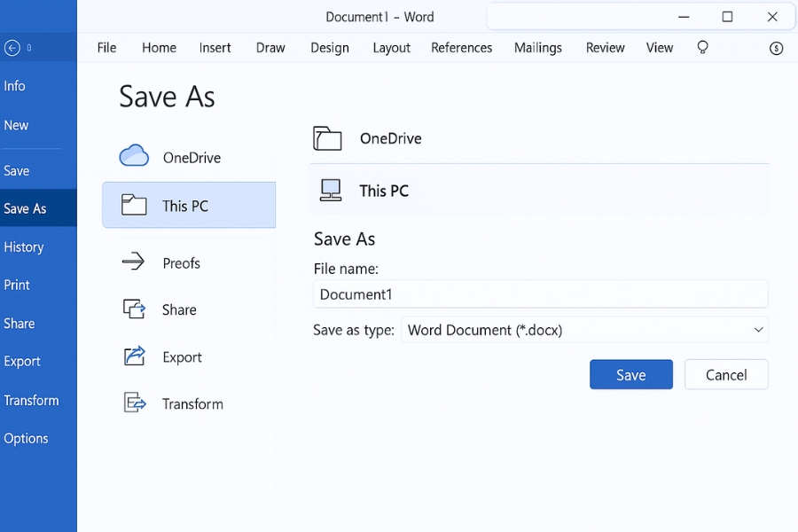Viewport: 798px width, 532px height.
Task: Click the back arrow icon in sidebar
Action: pyautogui.click(x=12, y=48)
